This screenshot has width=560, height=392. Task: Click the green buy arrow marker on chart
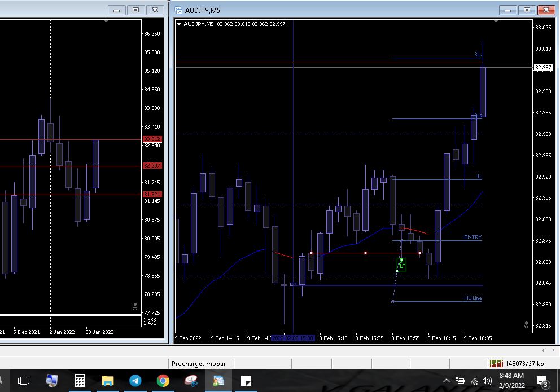point(401,265)
